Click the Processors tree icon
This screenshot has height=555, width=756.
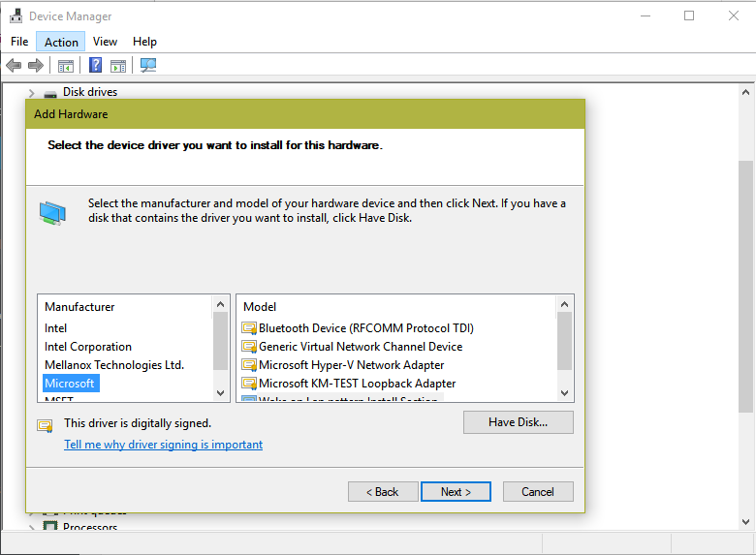[50, 526]
